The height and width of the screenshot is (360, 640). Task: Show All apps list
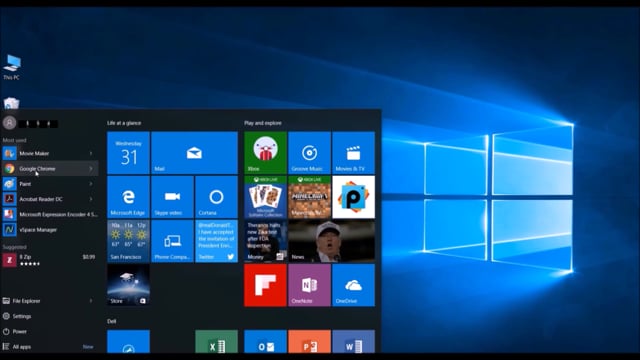(x=50, y=347)
